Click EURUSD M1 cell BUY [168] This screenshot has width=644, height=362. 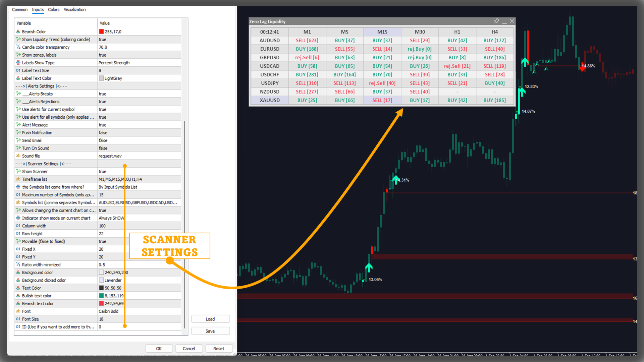point(307,49)
